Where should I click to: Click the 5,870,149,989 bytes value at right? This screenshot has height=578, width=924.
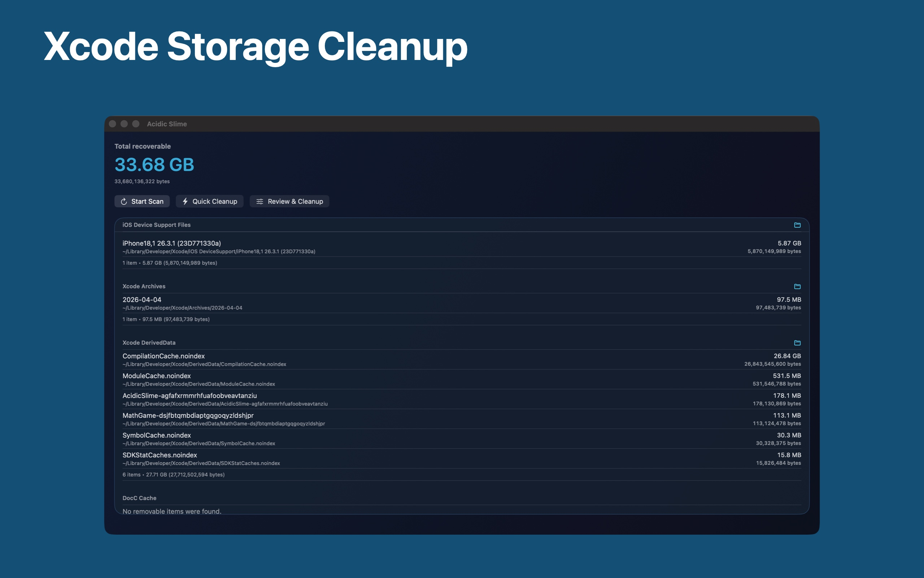click(x=774, y=251)
